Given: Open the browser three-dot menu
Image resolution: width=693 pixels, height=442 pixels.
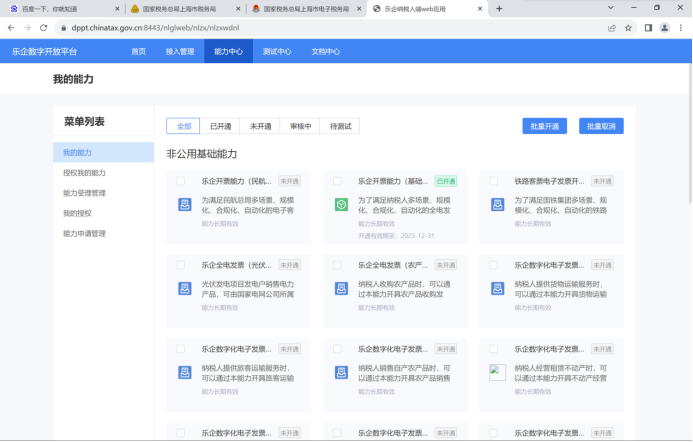Looking at the screenshot, I should tap(682, 28).
